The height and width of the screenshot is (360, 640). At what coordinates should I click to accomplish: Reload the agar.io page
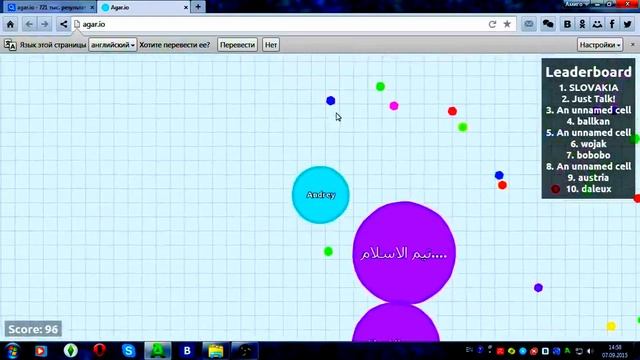(x=492, y=24)
